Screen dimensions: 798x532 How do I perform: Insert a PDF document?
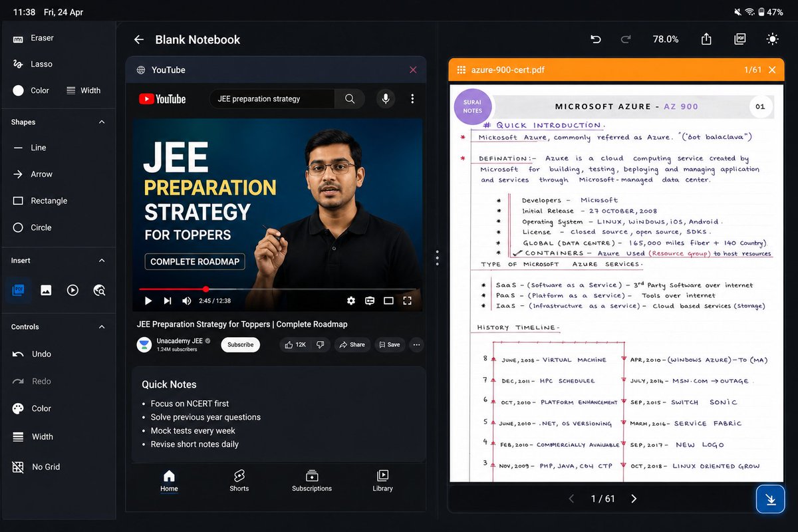[19, 290]
